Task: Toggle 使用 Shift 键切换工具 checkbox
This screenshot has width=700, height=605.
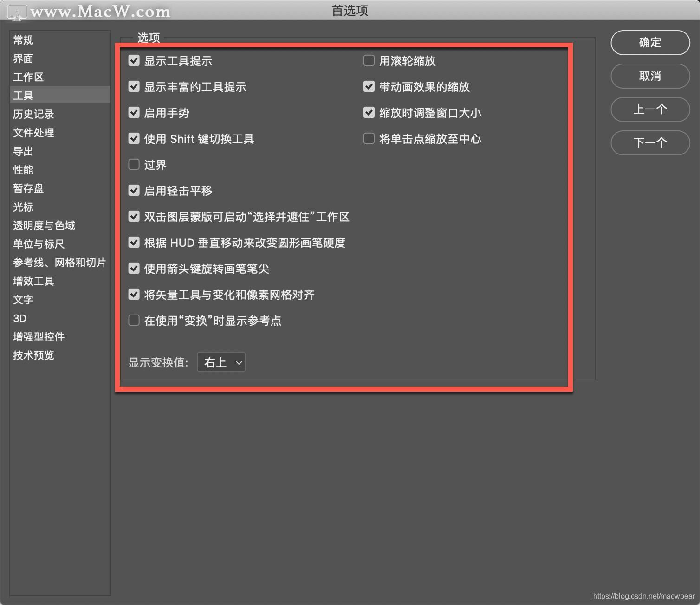Action: (x=134, y=139)
